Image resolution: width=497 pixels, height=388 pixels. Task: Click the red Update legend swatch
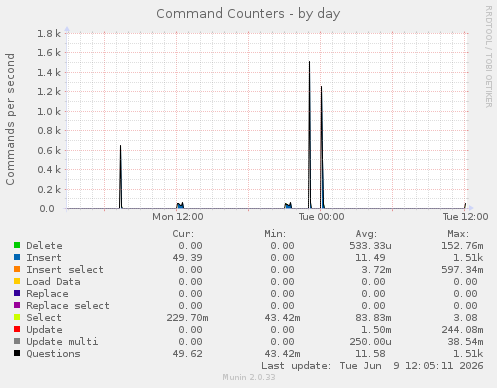pyautogui.click(x=17, y=329)
